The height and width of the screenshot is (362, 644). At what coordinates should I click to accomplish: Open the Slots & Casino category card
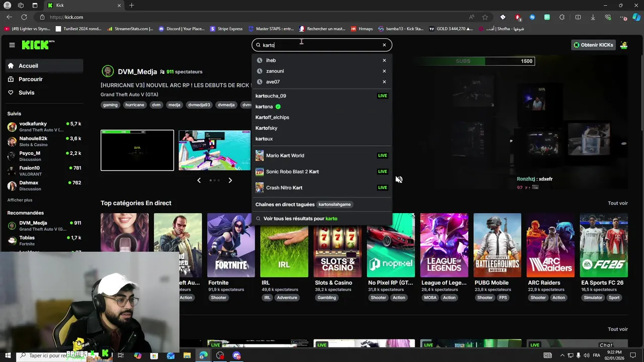click(x=338, y=245)
